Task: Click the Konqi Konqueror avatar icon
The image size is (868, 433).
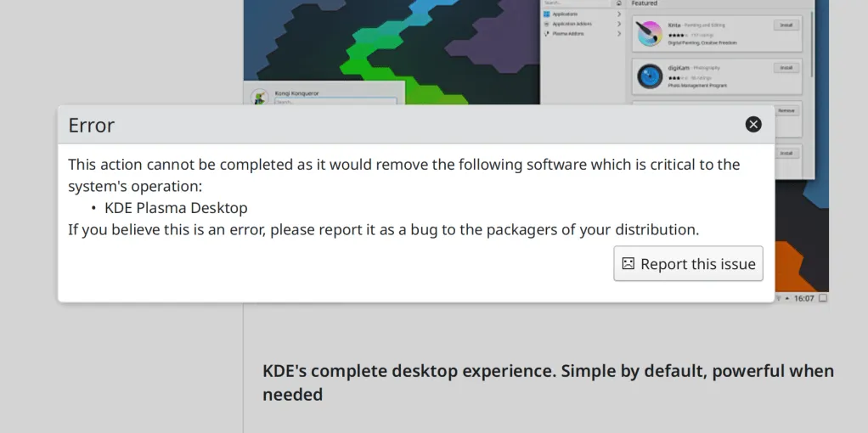Action: [260, 97]
